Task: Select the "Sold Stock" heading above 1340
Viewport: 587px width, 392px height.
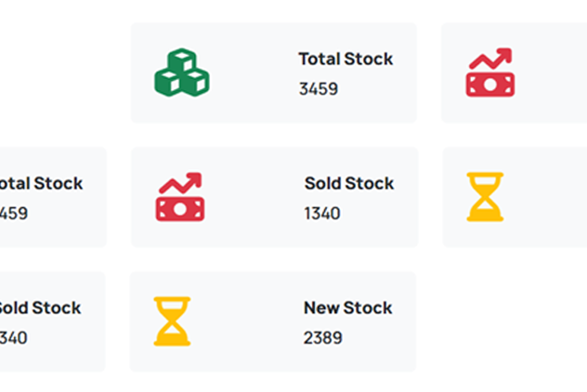Action: click(x=349, y=183)
